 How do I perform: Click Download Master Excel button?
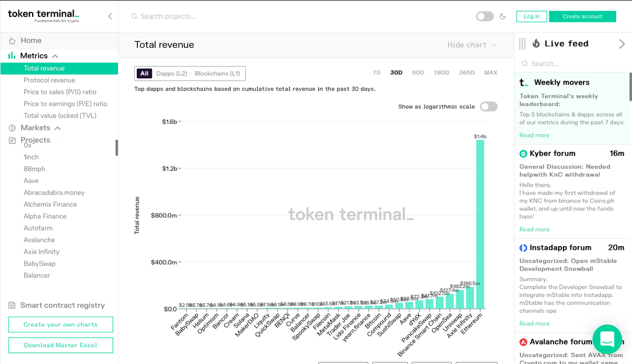tap(61, 346)
